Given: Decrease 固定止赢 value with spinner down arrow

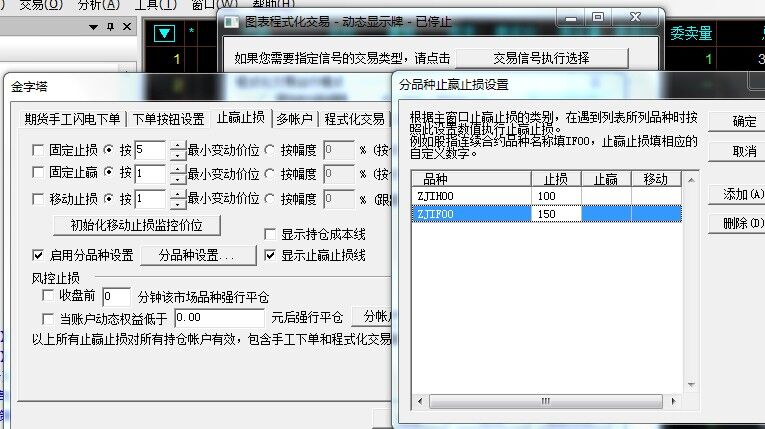Looking at the screenshot, I should [x=178, y=179].
